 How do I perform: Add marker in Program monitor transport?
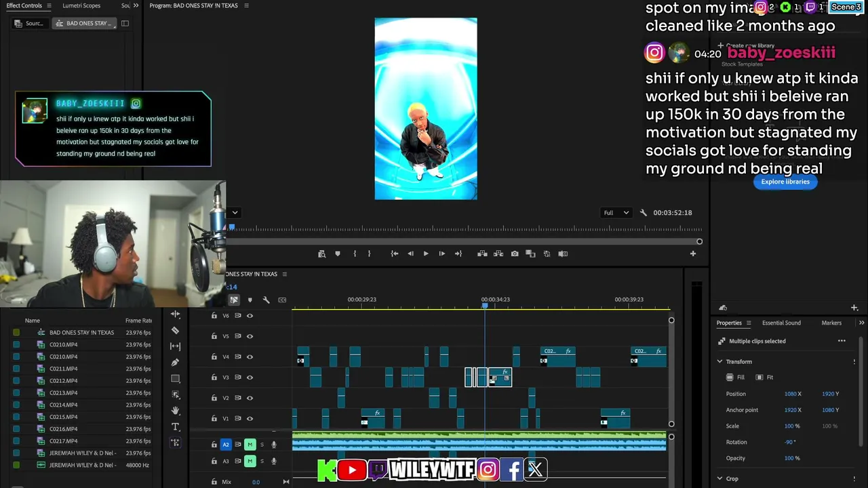[338, 253]
